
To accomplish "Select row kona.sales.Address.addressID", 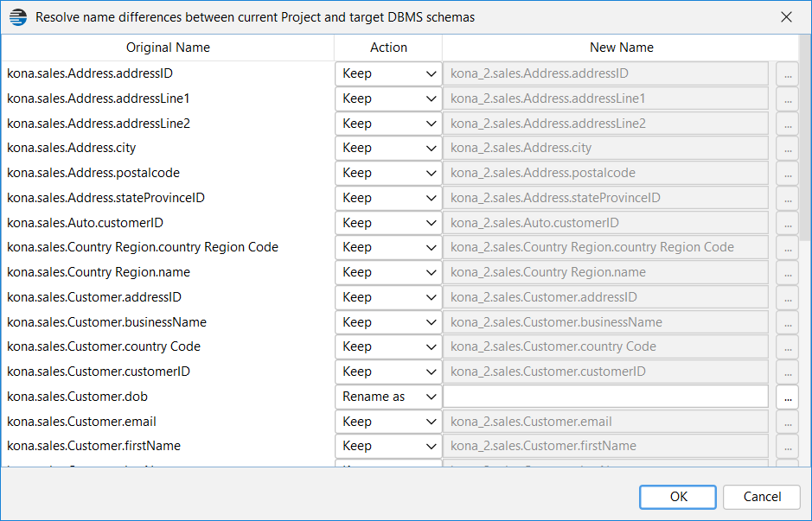I will 90,73.
